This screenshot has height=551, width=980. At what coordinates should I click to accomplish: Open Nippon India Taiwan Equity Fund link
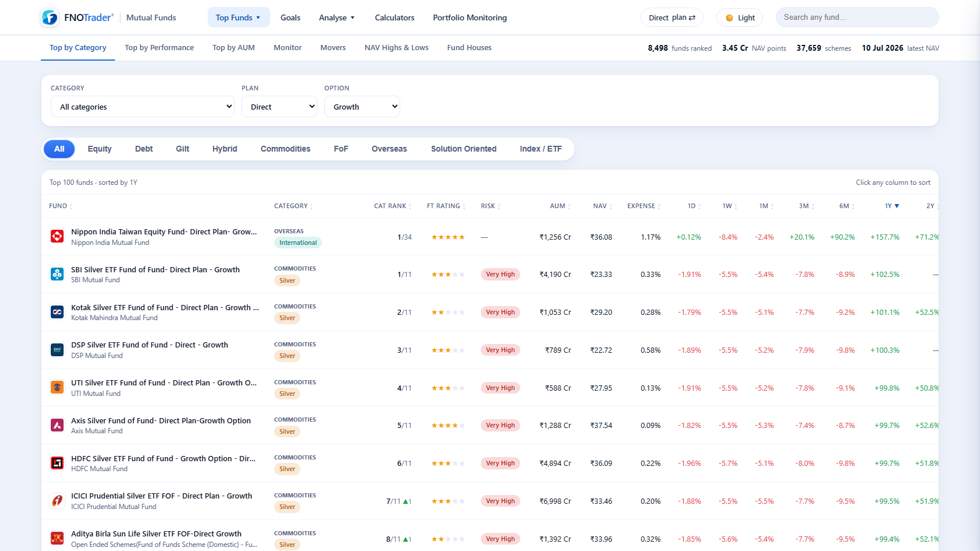pyautogui.click(x=164, y=231)
